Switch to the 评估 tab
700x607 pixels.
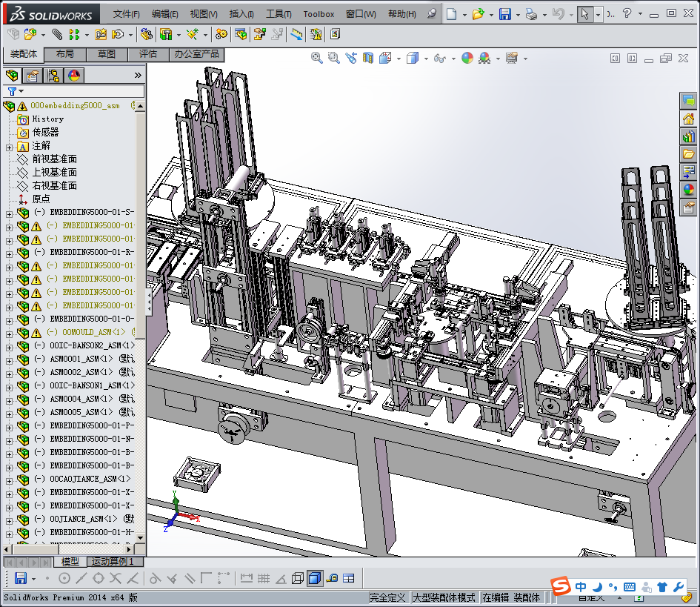[x=148, y=54]
